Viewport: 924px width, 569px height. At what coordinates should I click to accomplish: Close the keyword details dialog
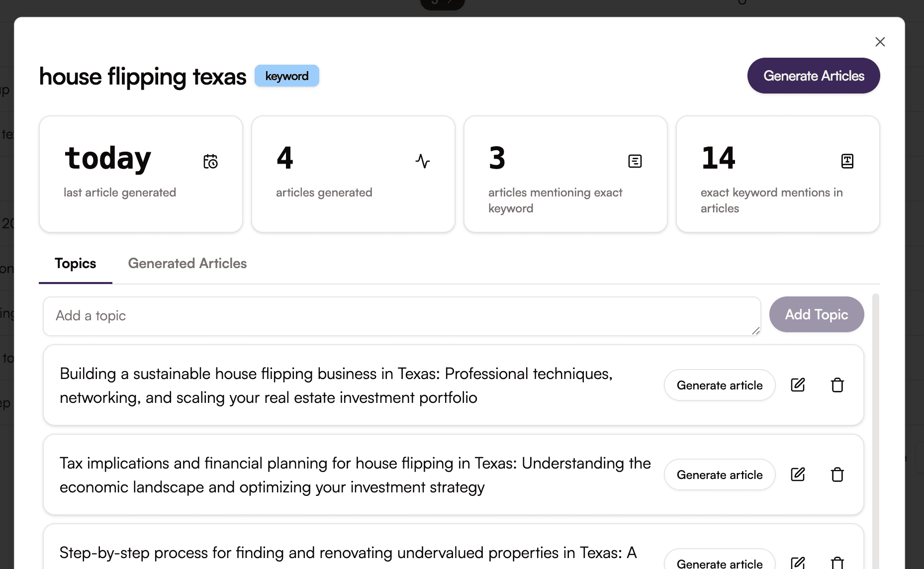tap(880, 42)
